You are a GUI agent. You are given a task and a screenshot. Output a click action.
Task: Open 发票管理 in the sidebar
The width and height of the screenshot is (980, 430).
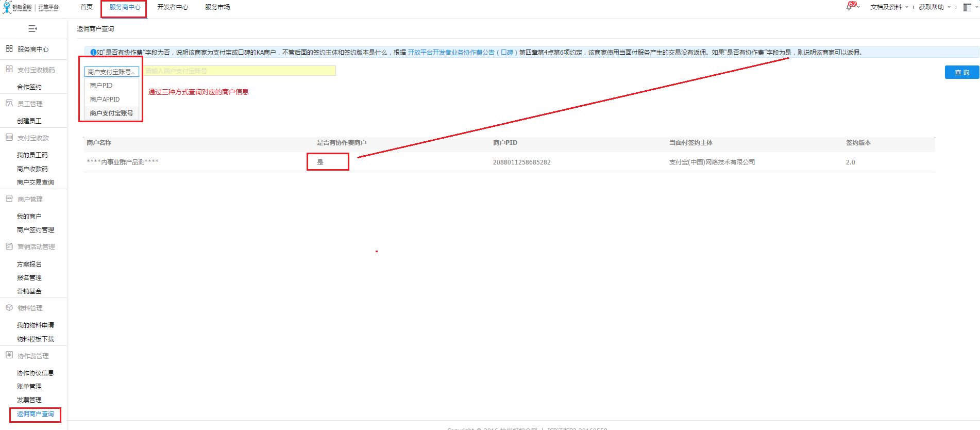(29, 400)
